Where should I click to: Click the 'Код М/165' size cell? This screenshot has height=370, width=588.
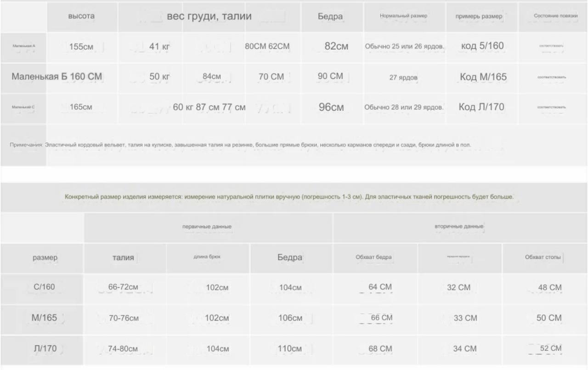point(483,77)
